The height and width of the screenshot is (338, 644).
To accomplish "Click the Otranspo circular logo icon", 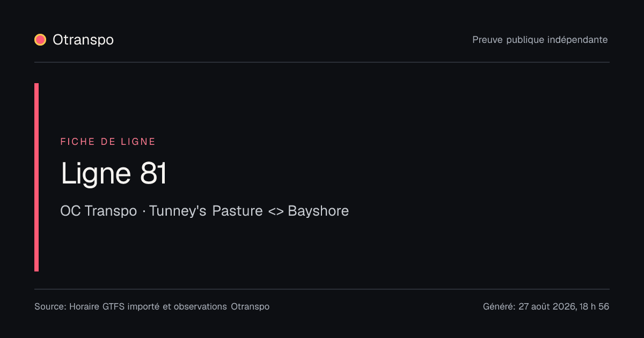I will point(40,40).
